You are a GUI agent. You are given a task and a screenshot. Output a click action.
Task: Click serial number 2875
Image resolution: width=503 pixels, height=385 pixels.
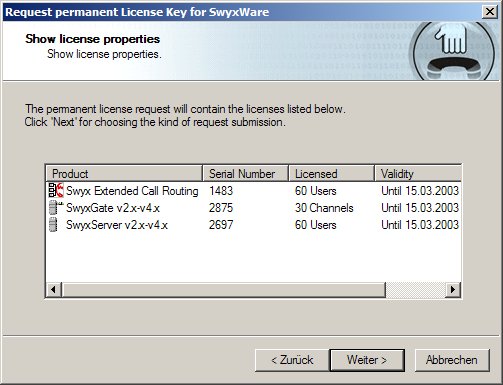coord(221,208)
